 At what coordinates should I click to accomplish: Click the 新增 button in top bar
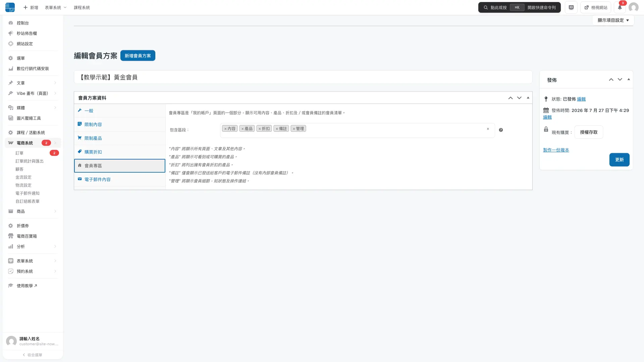coord(31,7)
